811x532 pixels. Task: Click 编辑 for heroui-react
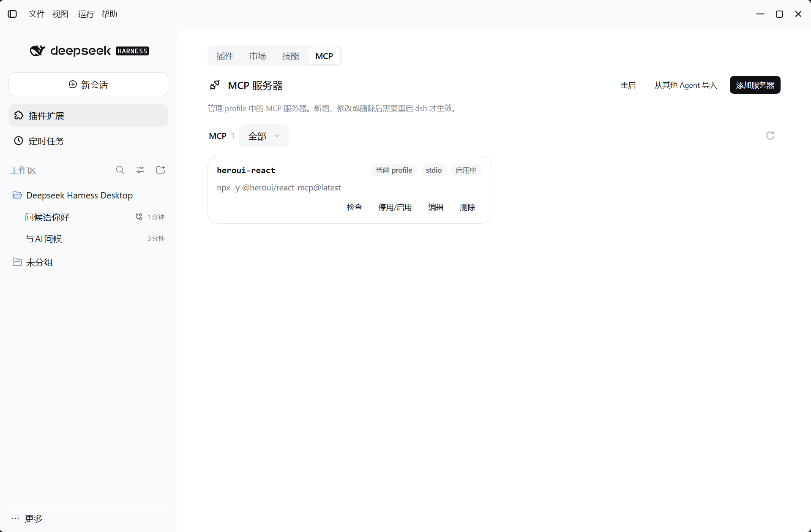(436, 207)
